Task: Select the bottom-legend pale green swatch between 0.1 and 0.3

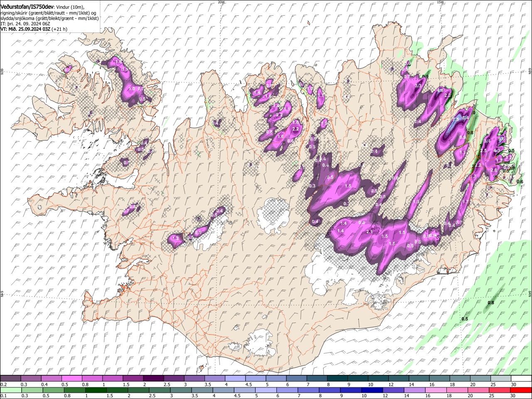Action: point(10,390)
